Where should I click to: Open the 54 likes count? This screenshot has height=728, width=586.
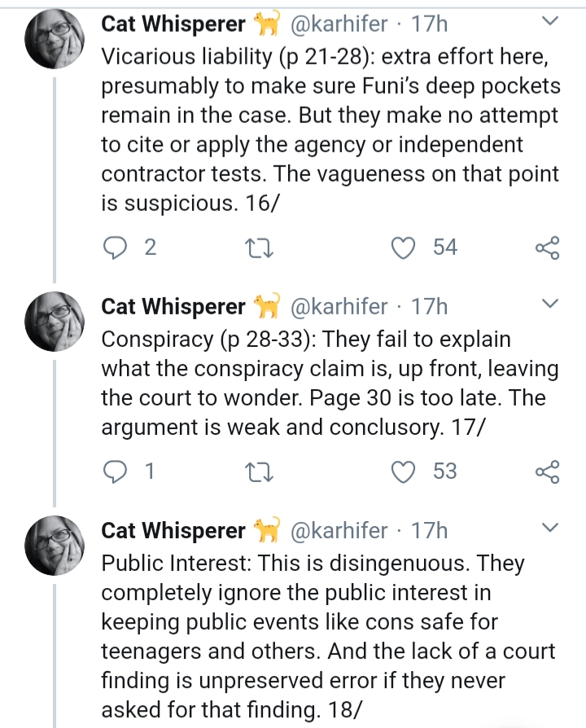tap(445, 247)
